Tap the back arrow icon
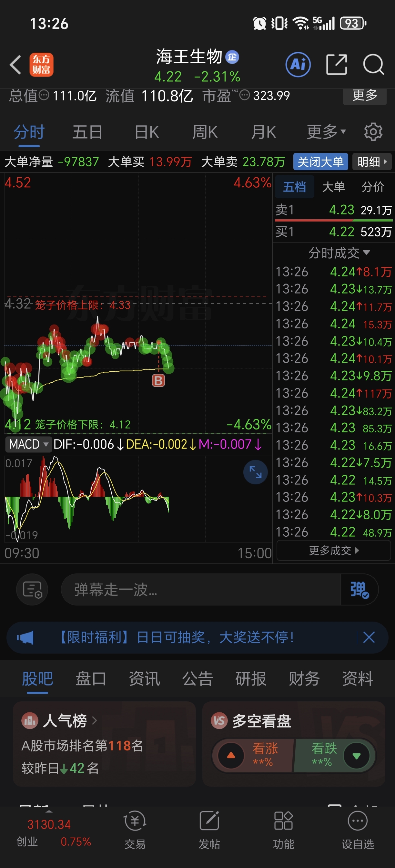The height and width of the screenshot is (868, 395). 15,64
